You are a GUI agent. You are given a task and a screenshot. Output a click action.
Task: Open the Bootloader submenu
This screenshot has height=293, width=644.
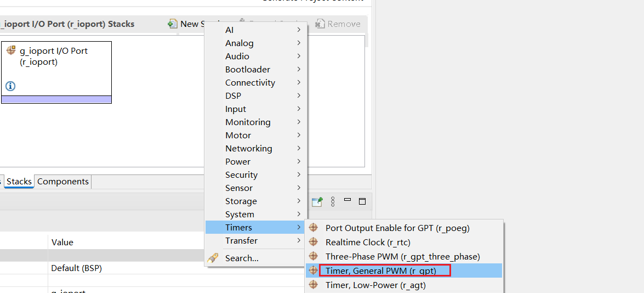(x=256, y=70)
